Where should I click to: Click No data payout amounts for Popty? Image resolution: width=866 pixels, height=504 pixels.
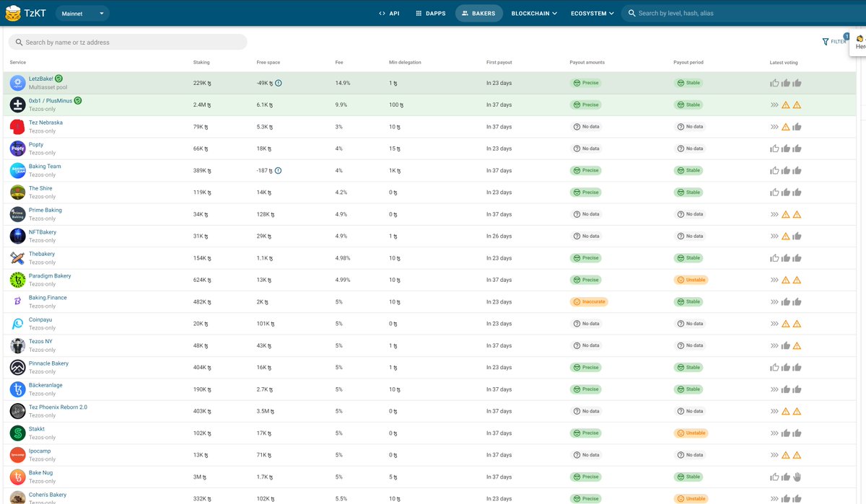click(x=586, y=149)
